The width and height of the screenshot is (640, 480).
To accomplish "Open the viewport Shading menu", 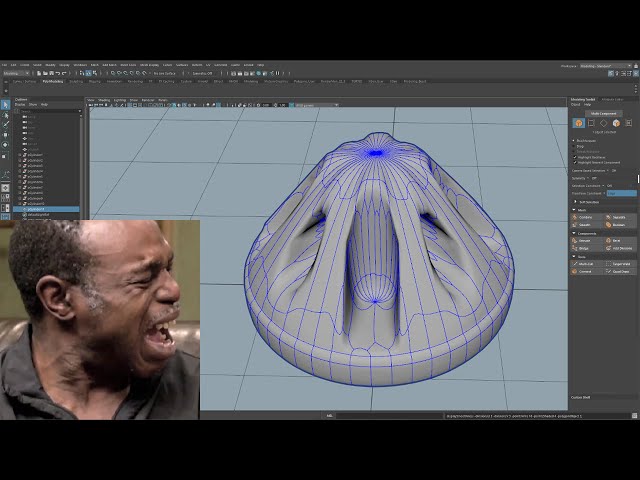I will [104, 100].
